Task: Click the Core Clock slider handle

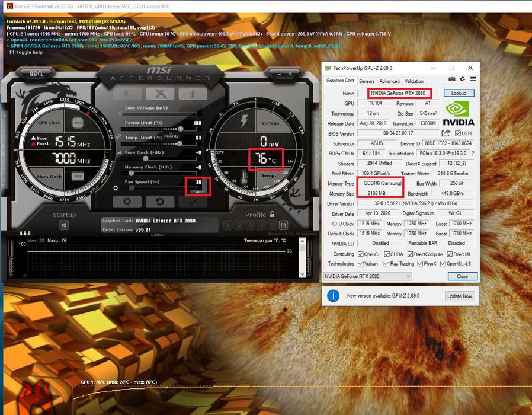Action: pos(146,158)
